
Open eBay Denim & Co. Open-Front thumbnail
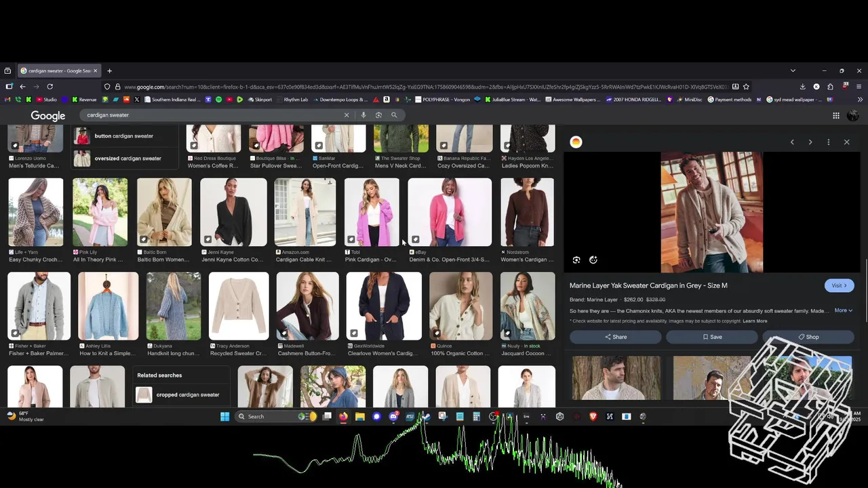[x=450, y=212]
